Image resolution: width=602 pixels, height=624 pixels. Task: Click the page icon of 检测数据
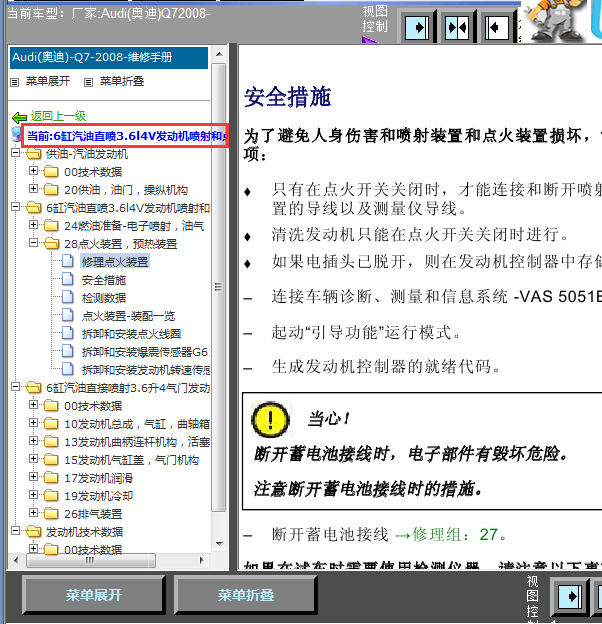tap(68, 297)
